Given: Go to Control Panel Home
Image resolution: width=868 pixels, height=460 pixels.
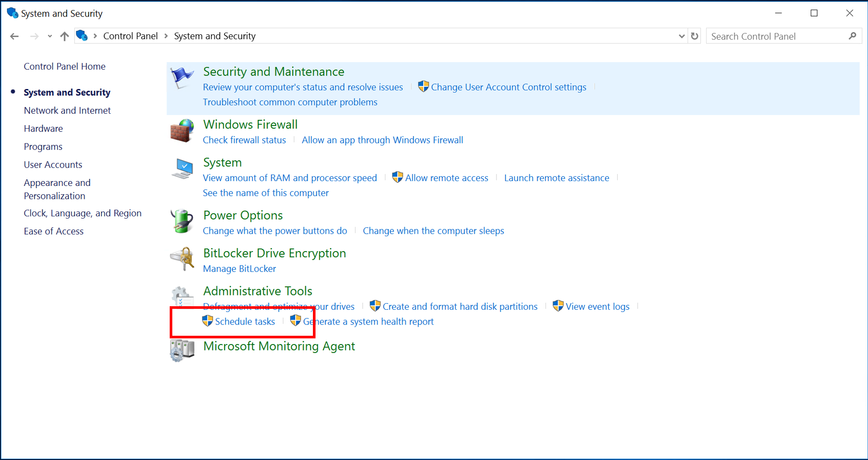Looking at the screenshot, I should pyautogui.click(x=65, y=66).
